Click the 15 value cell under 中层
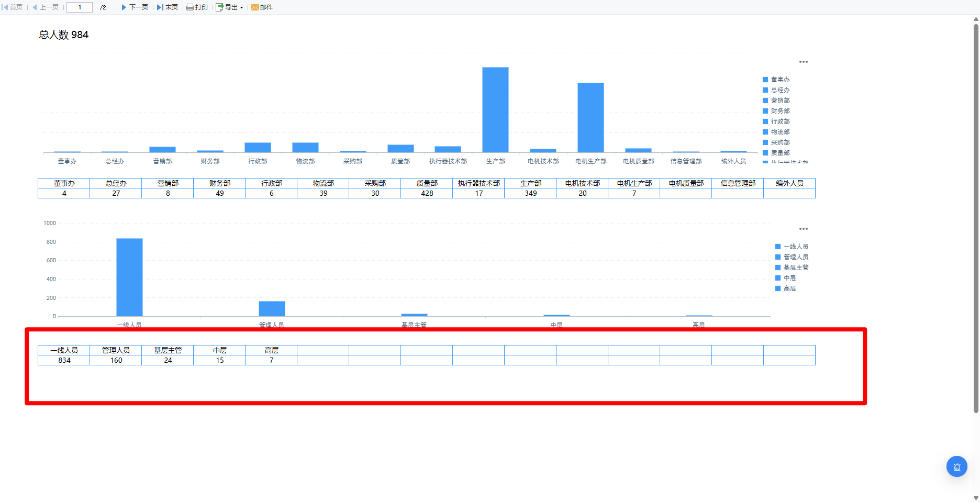This screenshot has height=502, width=980. pos(219,360)
